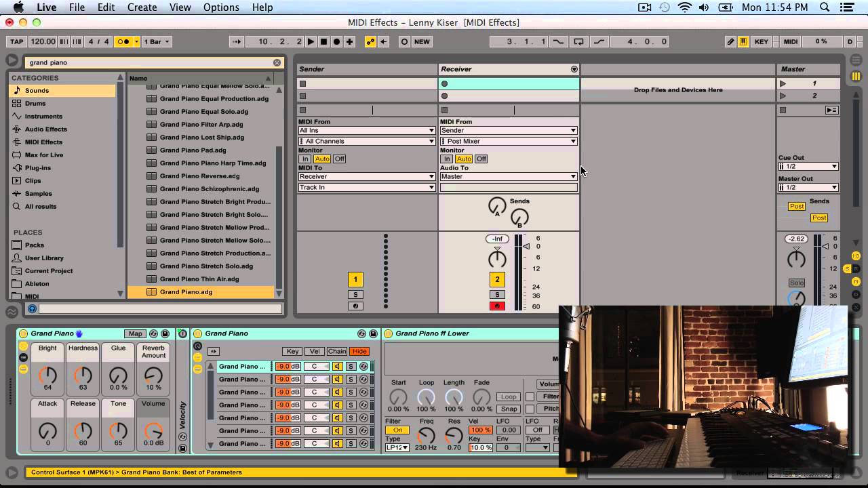Open the Live menu
868x488 pixels.
click(47, 7)
